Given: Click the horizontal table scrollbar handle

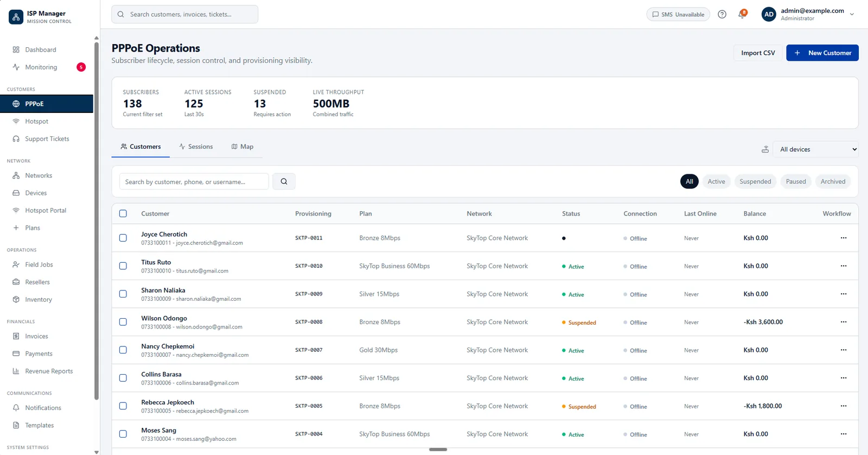Looking at the screenshot, I should (x=438, y=450).
